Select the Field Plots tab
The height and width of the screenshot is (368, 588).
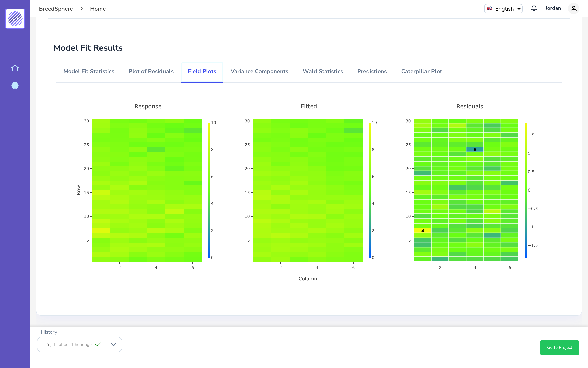click(x=202, y=71)
